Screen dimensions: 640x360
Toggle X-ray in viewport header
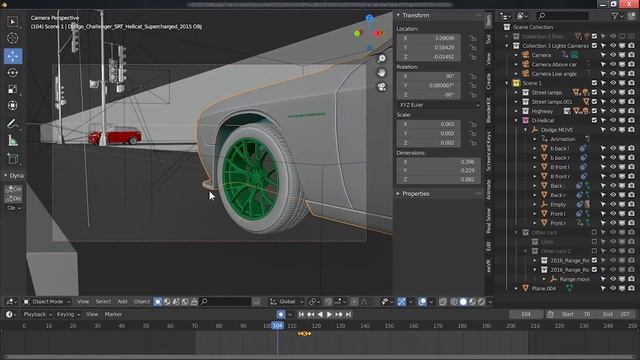pos(443,302)
